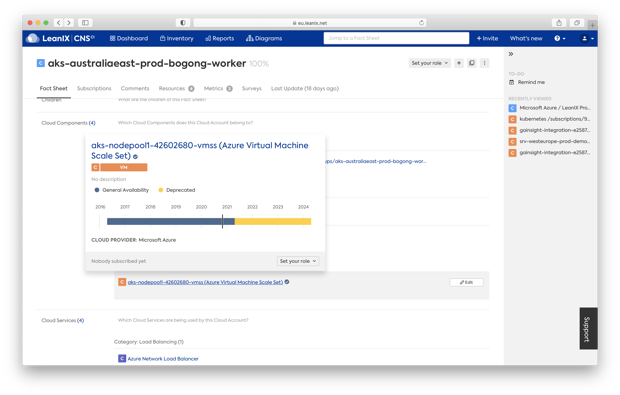Image resolution: width=620 pixels, height=395 pixels.
Task: Click the Safari forward arrow
Action: (x=69, y=23)
